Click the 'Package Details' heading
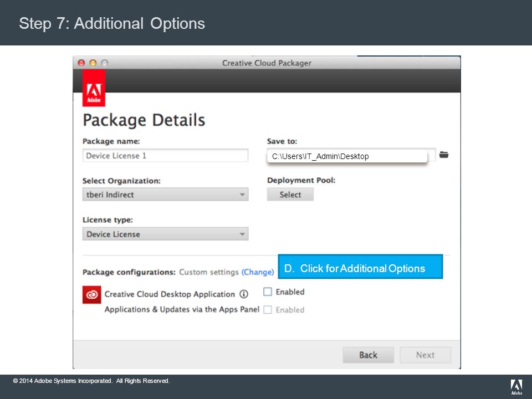This screenshot has height=399, width=532. tap(144, 120)
